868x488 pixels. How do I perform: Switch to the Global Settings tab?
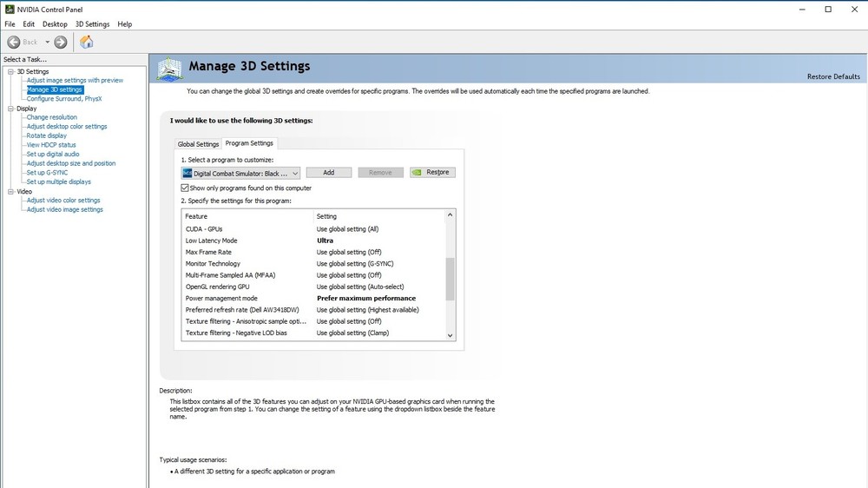(198, 144)
